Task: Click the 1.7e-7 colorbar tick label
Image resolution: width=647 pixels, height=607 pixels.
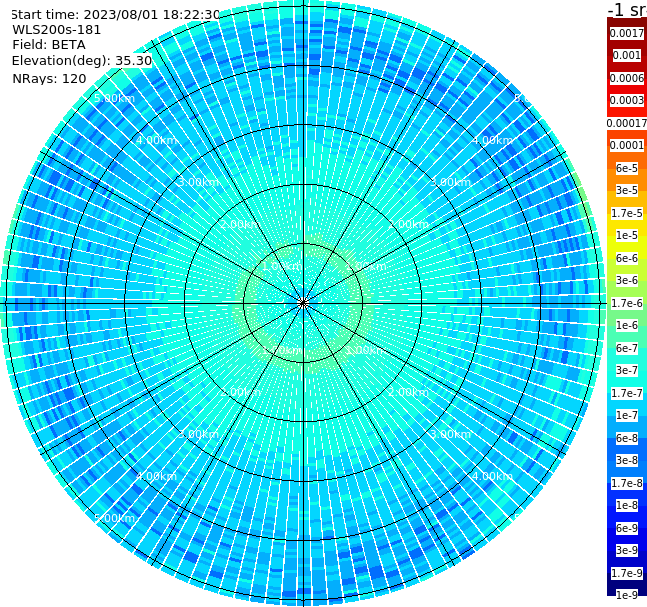Action: (x=627, y=393)
